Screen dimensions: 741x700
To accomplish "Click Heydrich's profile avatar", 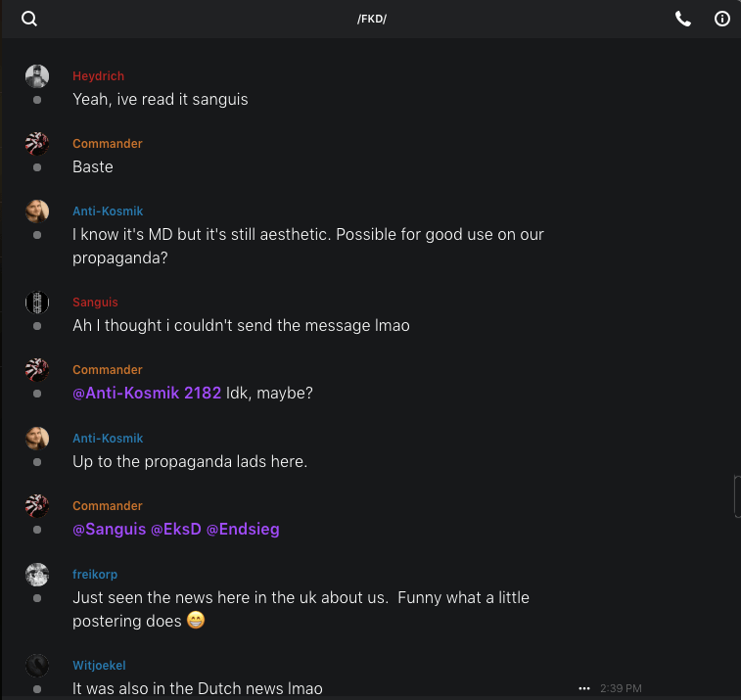I will coord(37,76).
